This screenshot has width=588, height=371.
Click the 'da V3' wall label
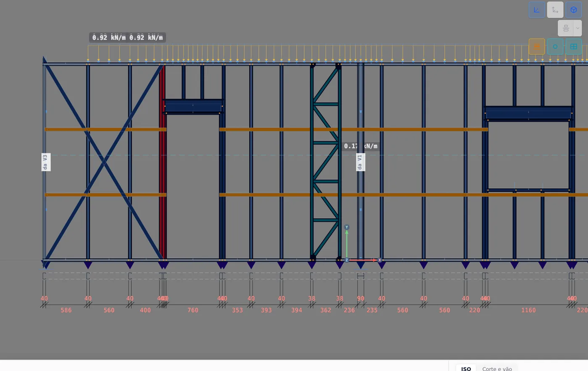coord(46,162)
